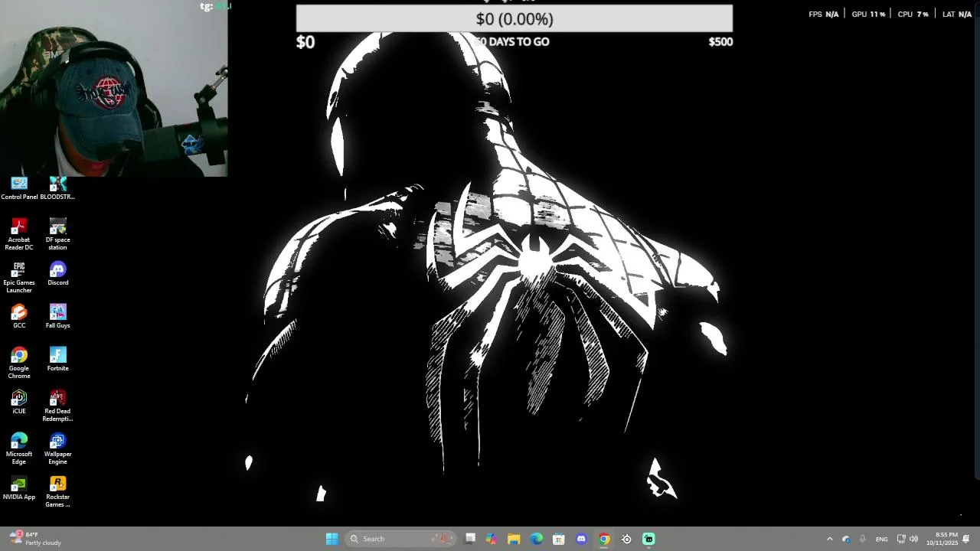Open the ENG language switcher
The image size is (980, 551).
coord(882,539)
